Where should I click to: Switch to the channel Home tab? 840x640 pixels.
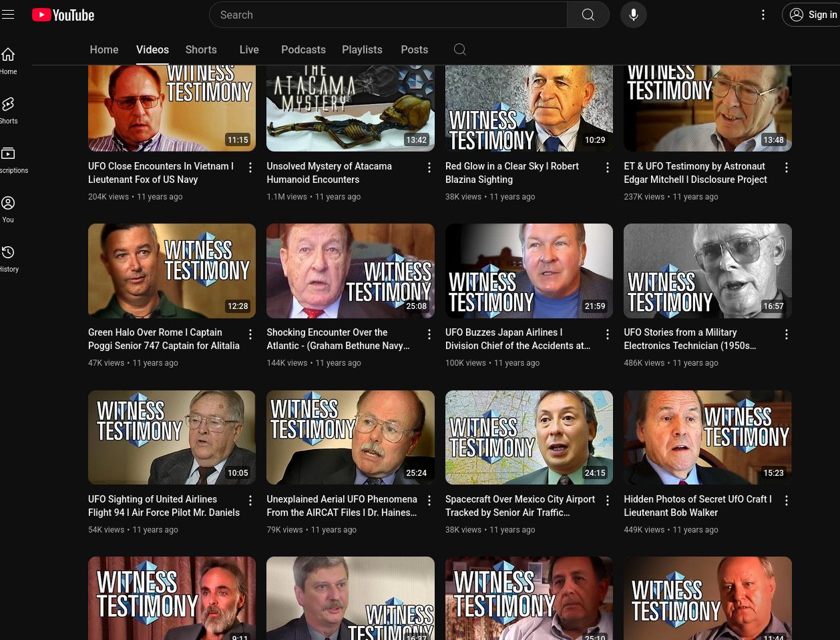coord(104,49)
